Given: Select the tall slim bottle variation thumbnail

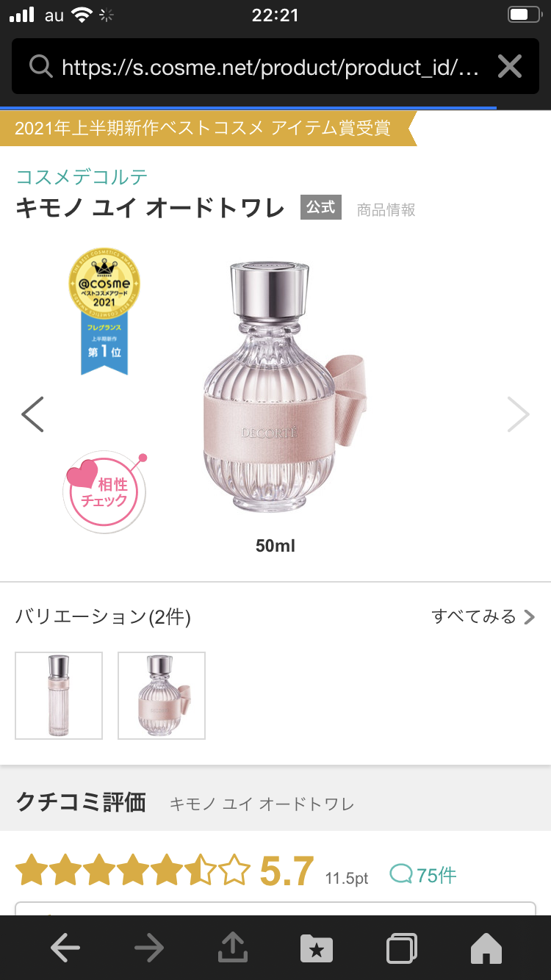Looking at the screenshot, I should tap(59, 695).
